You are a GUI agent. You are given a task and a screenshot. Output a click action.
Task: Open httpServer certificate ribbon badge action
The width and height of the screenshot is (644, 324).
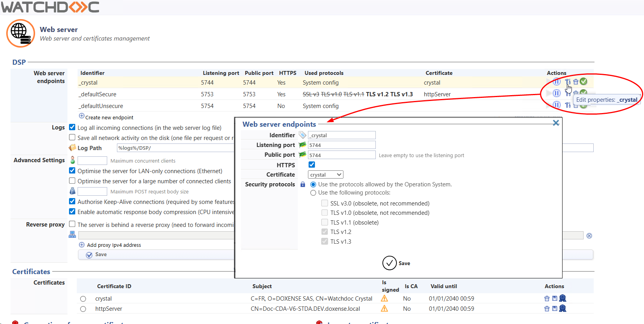point(563,308)
